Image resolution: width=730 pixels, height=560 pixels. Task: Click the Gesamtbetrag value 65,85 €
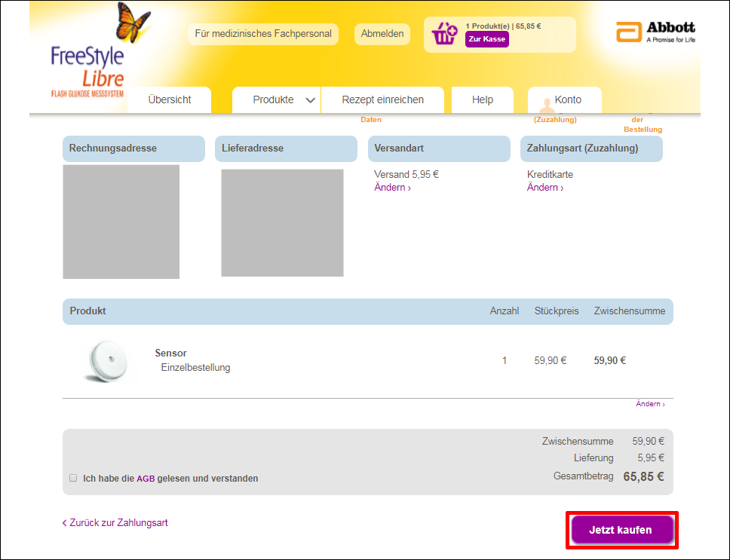643,477
